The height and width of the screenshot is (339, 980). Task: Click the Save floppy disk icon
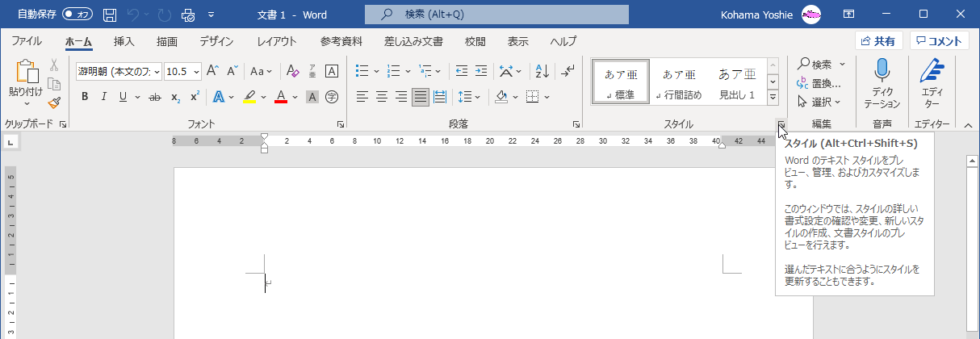(110, 15)
